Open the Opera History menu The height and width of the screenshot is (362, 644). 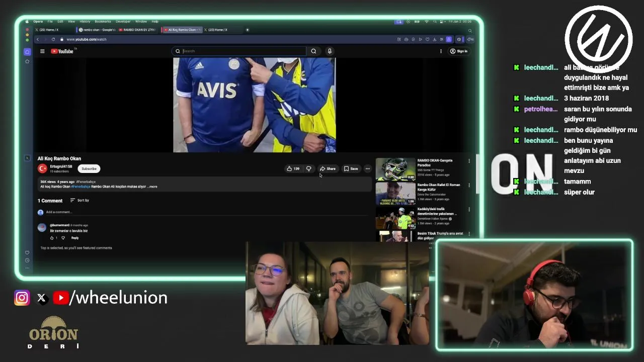click(85, 22)
